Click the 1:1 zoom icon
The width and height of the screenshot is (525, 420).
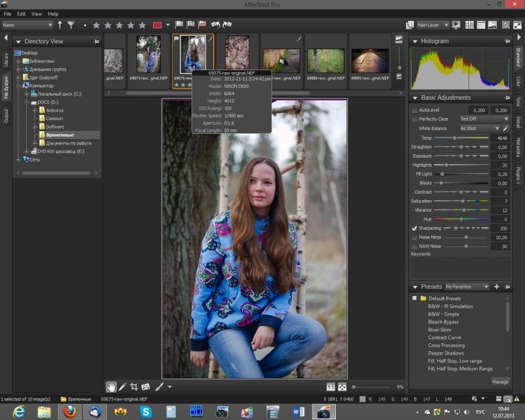[331, 387]
